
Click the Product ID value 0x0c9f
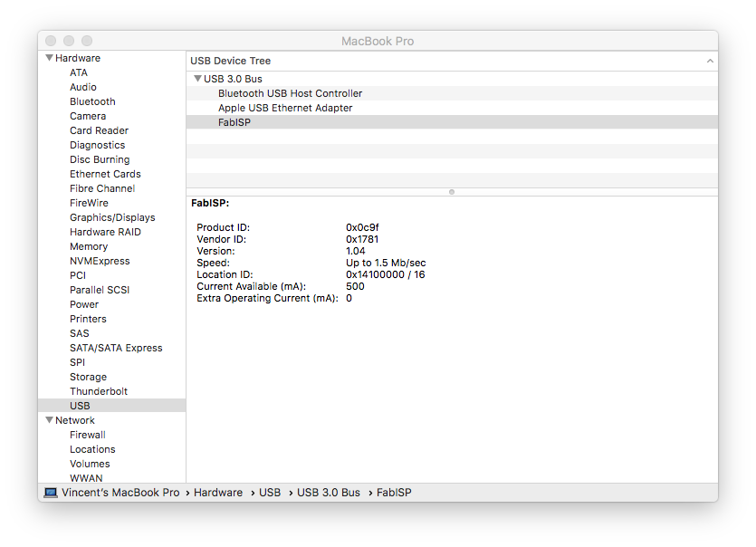[x=362, y=227]
